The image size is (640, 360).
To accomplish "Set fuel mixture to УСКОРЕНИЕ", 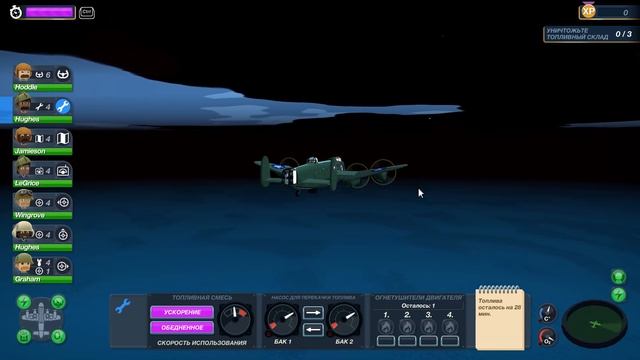I will (x=182, y=312).
